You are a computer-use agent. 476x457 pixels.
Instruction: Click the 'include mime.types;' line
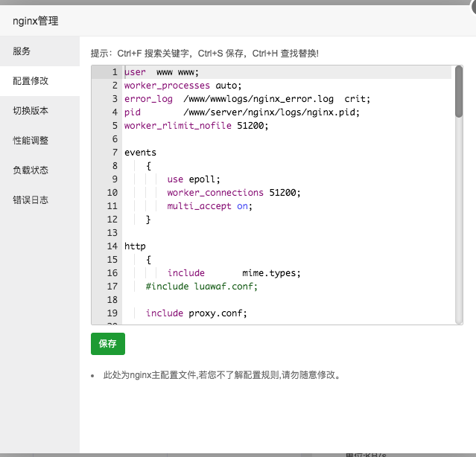click(x=234, y=273)
